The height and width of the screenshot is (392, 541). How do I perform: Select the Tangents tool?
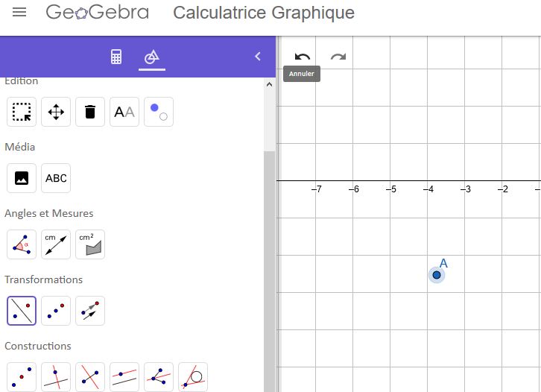pyautogui.click(x=193, y=377)
